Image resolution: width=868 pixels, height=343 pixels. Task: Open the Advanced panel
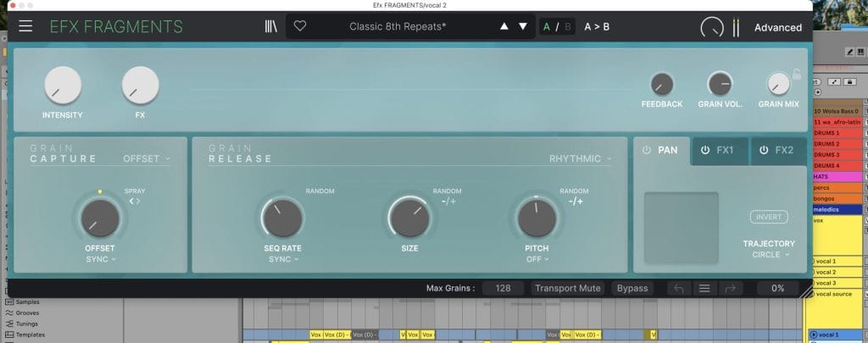tap(777, 27)
